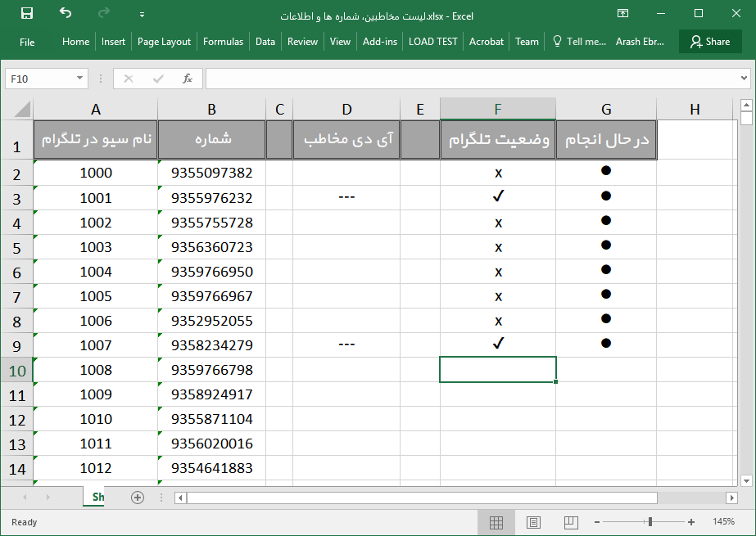Click the Redo arrow icon
Viewport: 756px width, 536px height.
tap(104, 13)
